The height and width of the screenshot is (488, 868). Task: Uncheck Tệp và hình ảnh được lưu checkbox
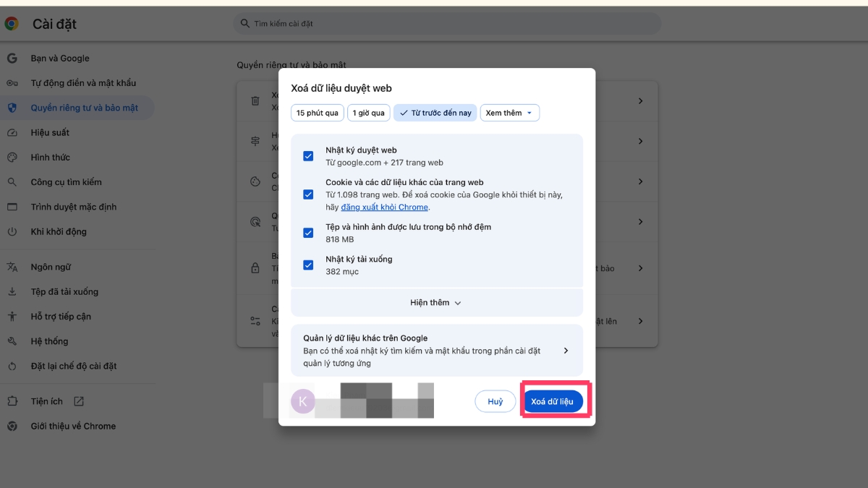[308, 233]
